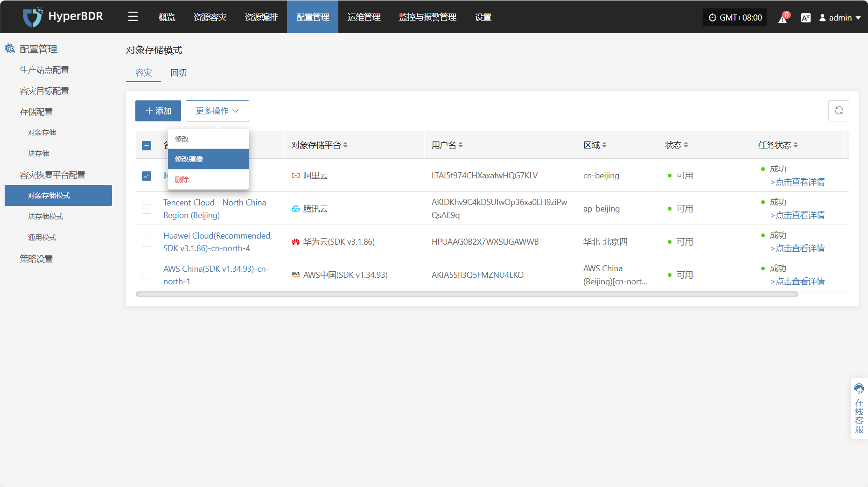Open AWS China cn-north-1 link
Viewport: 868px width, 487px height.
(216, 275)
